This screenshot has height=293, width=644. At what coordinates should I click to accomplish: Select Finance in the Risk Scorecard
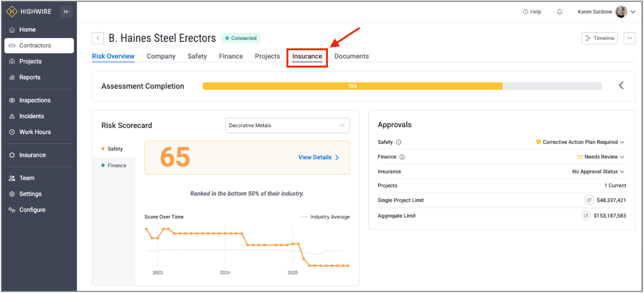click(x=116, y=166)
